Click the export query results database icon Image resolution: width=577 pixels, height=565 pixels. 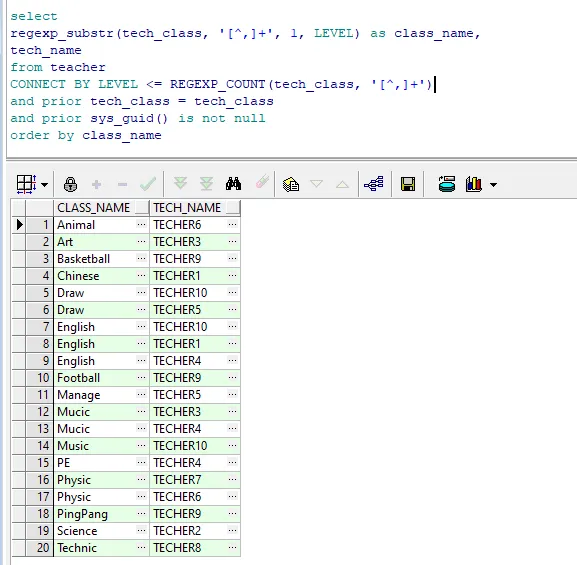[447, 184]
